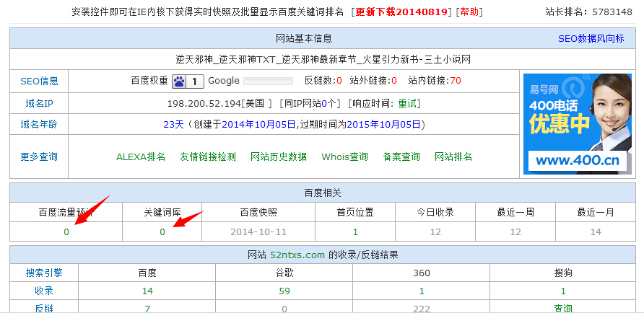The image size is (644, 313).
Task: Click the 360 column header
Action: coord(422,273)
